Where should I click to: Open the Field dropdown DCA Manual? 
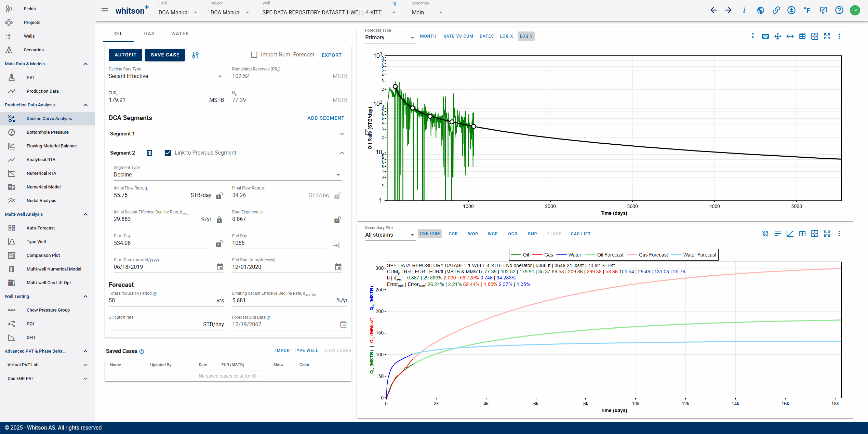click(x=178, y=12)
